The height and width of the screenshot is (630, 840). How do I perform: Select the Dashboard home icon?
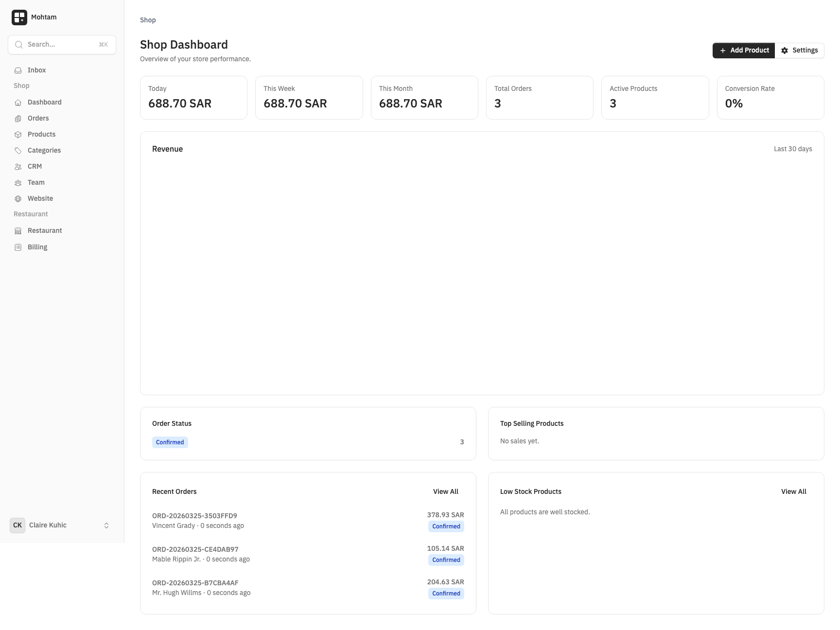coord(18,102)
